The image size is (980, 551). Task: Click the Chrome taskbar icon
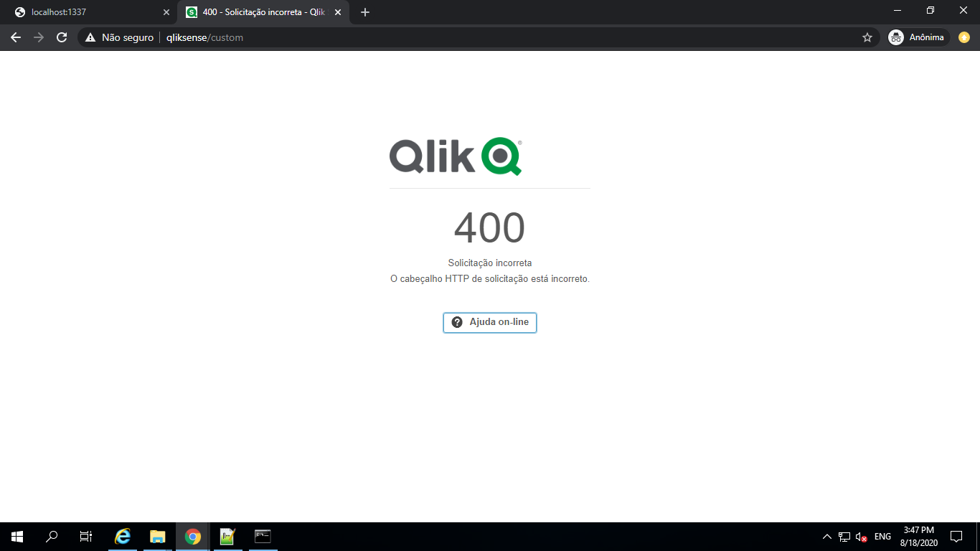tap(192, 537)
